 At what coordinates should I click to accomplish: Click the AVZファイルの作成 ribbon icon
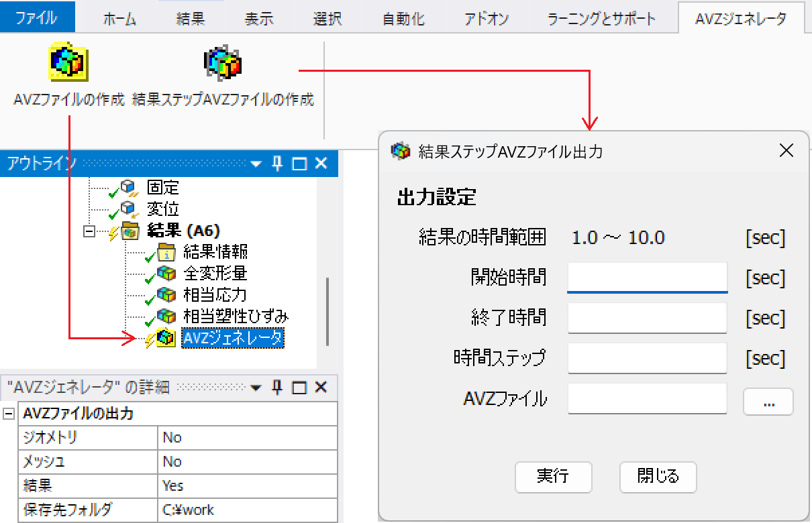tap(69, 64)
